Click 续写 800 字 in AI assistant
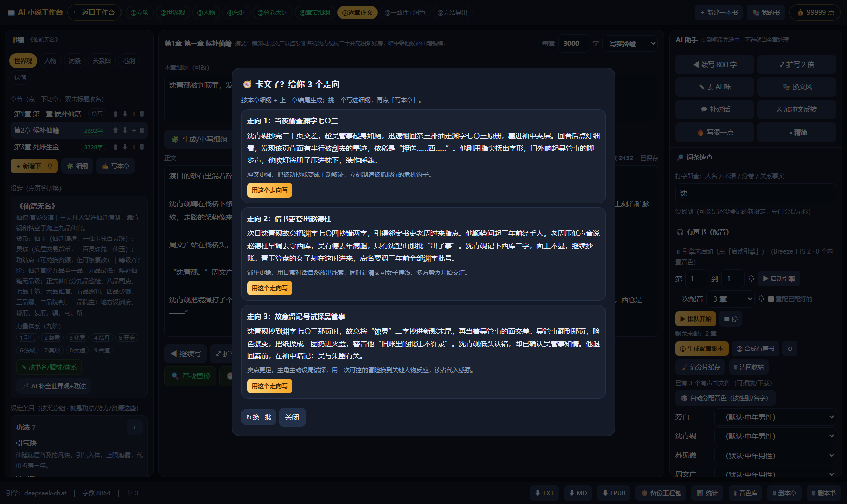Viewport: 847px width, 504px height. (x=714, y=65)
